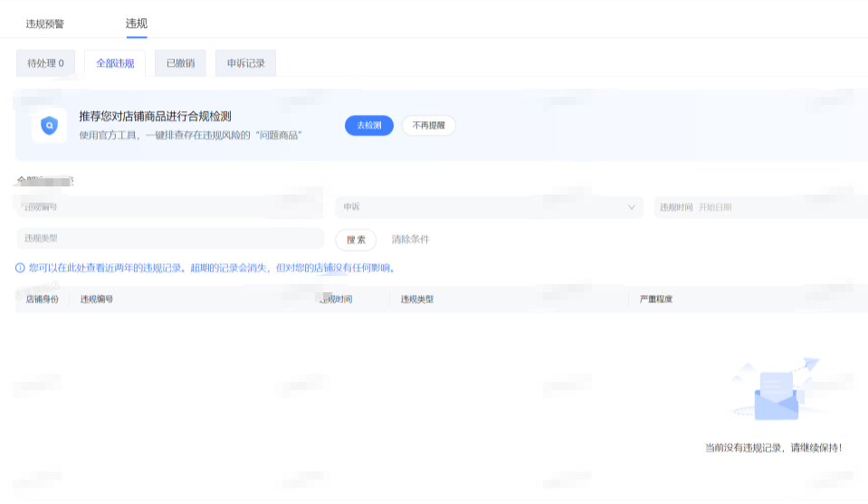Viewport: 868px width, 504px height.
Task: Click the blue info icon before the notice
Action: pos(20,268)
